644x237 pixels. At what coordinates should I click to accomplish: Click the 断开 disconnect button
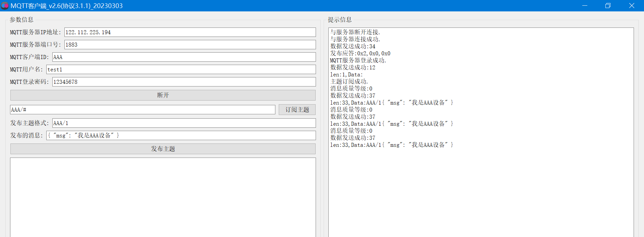[x=163, y=95]
